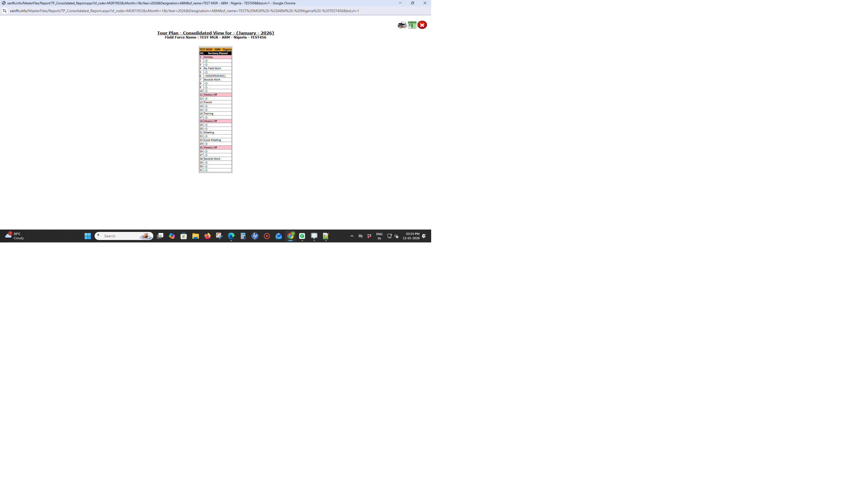Open ENG IN language switcher
The height and width of the screenshot is (487, 868).
click(x=379, y=236)
